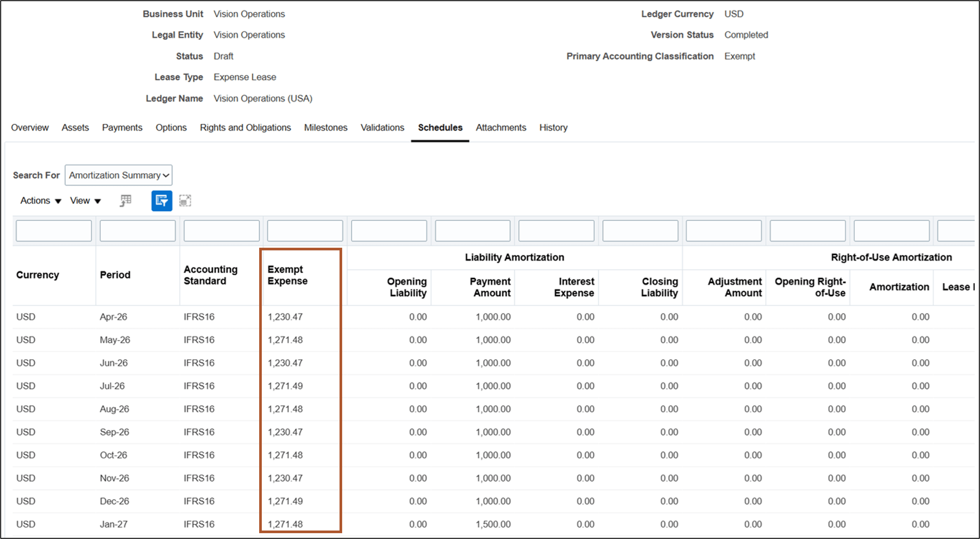Select the Apr-26 period cell
980x539 pixels.
pyautogui.click(x=113, y=317)
